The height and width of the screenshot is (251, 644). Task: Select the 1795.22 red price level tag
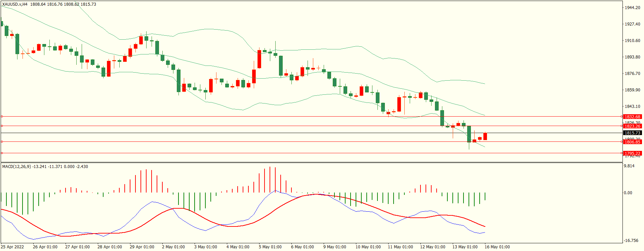click(x=632, y=153)
